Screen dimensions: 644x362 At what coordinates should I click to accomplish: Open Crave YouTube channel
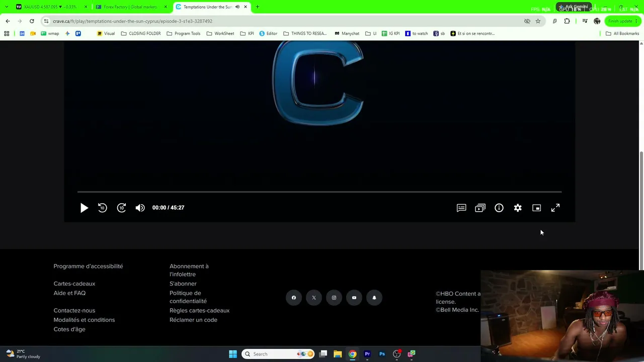[354, 298]
